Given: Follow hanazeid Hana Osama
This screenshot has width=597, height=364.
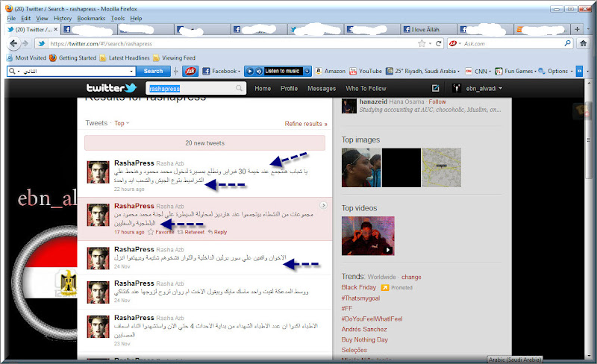Looking at the screenshot, I should (437, 101).
